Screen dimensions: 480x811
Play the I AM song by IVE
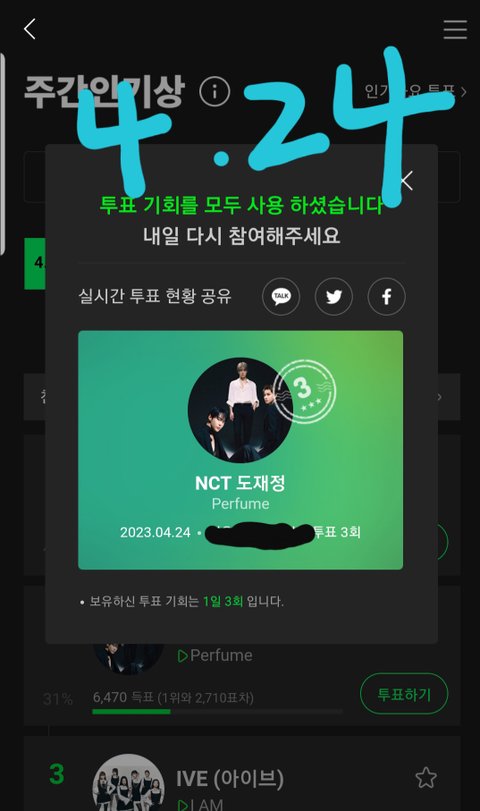(200, 804)
